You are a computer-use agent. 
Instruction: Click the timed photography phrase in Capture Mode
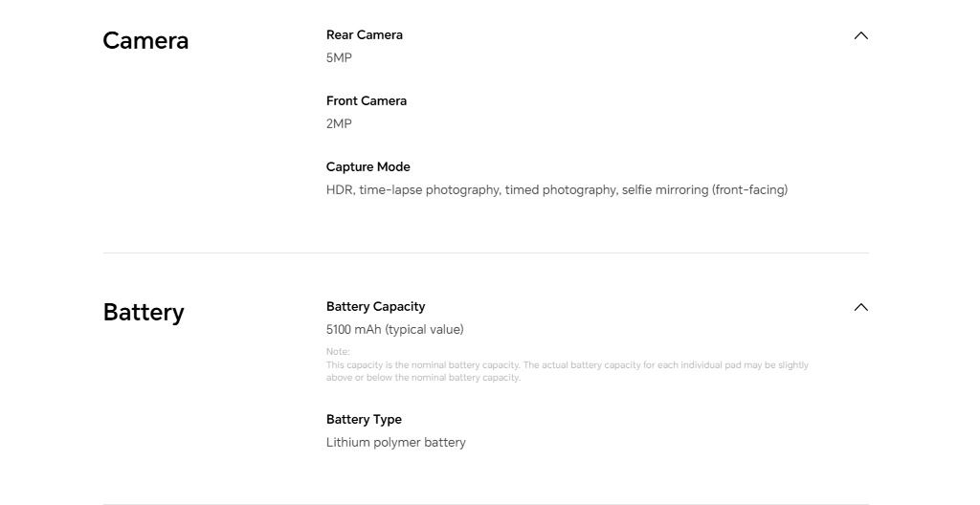(x=561, y=189)
